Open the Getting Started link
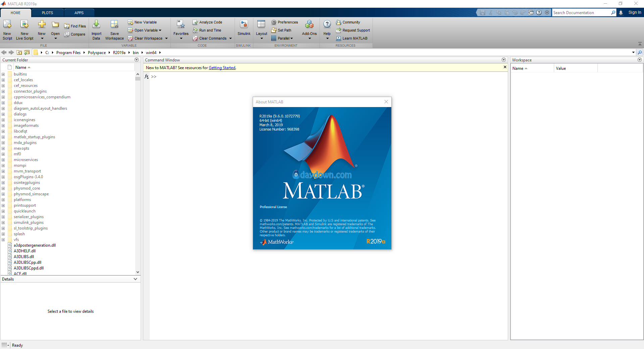The height and width of the screenshot is (349, 644). point(222,68)
